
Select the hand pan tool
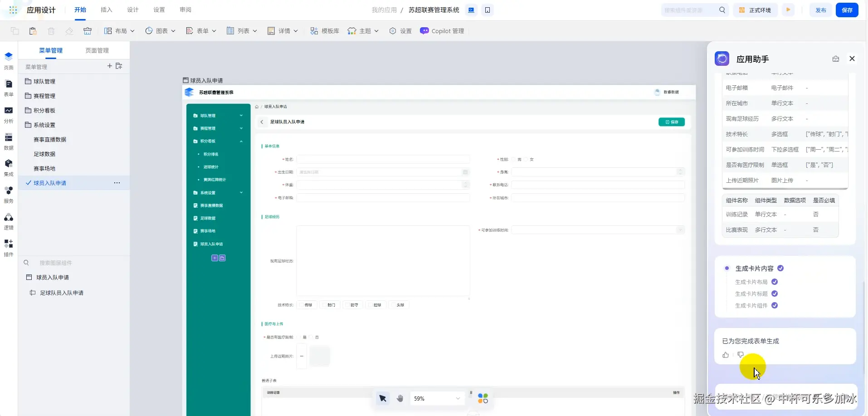pos(400,398)
